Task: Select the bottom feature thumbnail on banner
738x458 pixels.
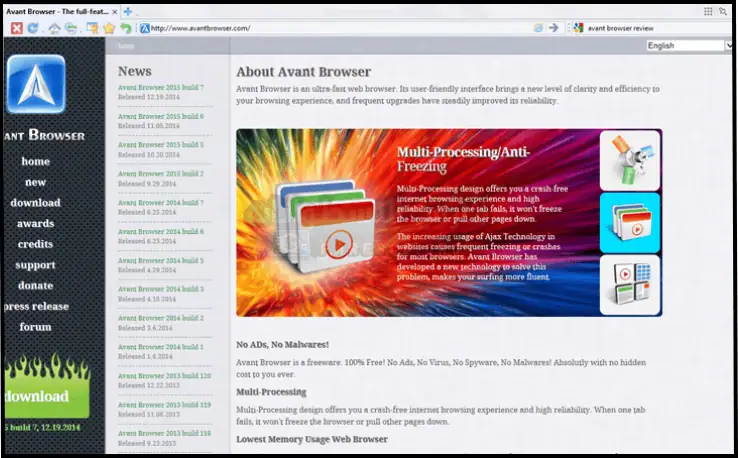Action: (630, 285)
